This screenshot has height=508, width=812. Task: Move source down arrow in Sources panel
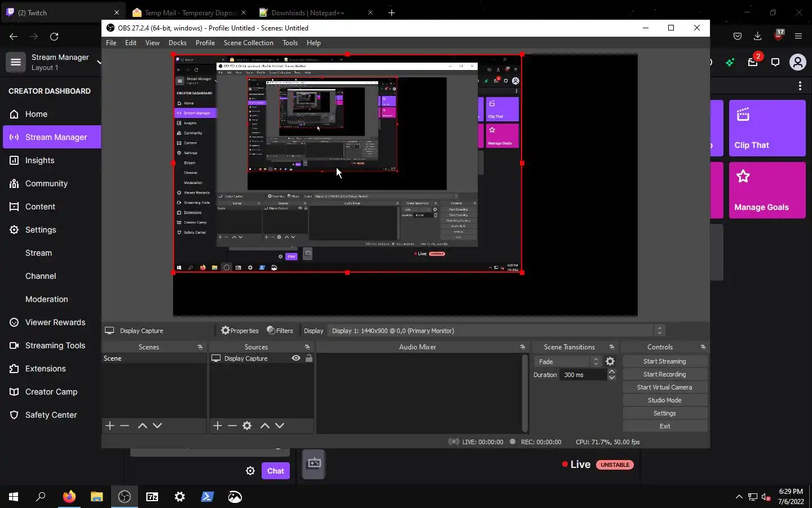(x=280, y=426)
